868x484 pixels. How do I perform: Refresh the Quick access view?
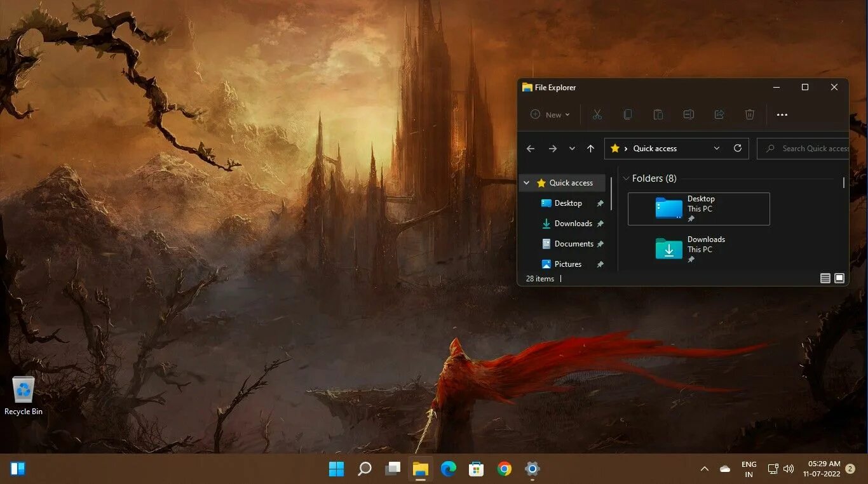738,149
